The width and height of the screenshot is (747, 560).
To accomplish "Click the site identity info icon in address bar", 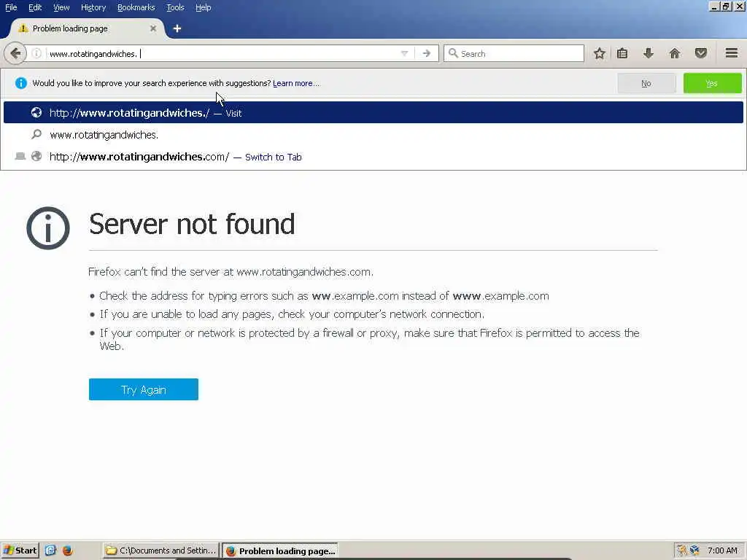I will point(36,53).
